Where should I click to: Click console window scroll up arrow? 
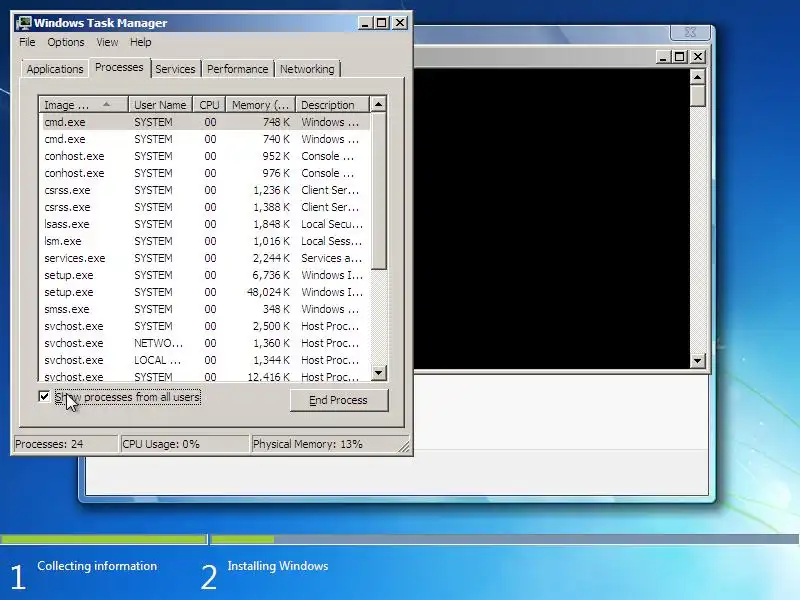tap(697, 77)
